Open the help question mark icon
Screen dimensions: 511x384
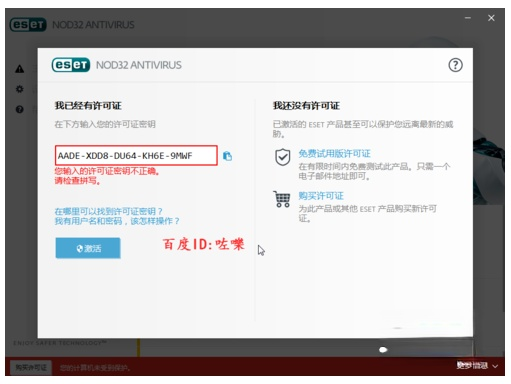pos(455,65)
